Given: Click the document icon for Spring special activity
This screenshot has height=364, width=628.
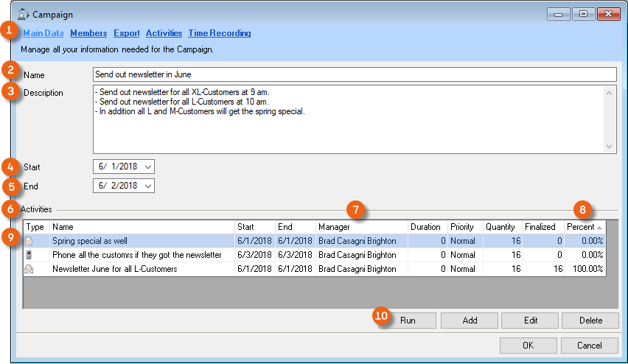Looking at the screenshot, I should pyautogui.click(x=29, y=241).
